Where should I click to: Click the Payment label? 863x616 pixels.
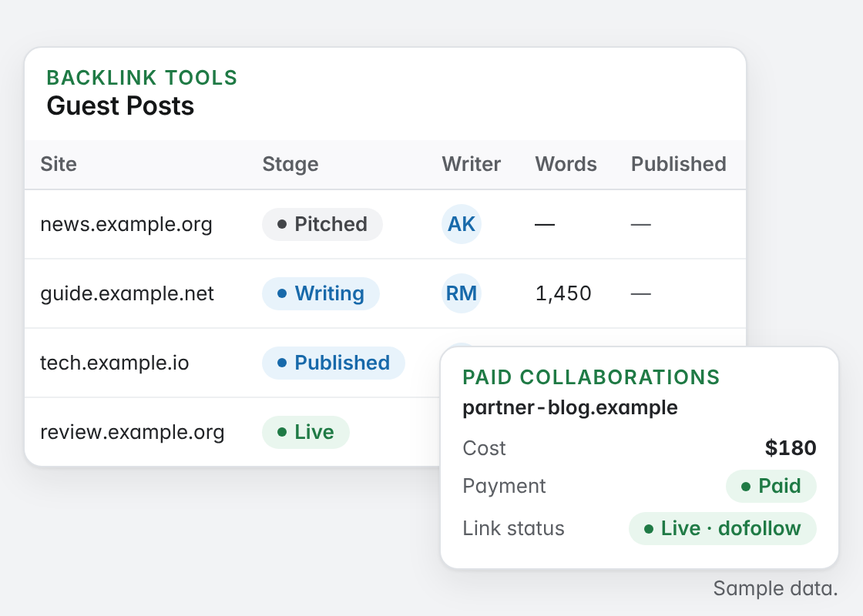point(504,486)
